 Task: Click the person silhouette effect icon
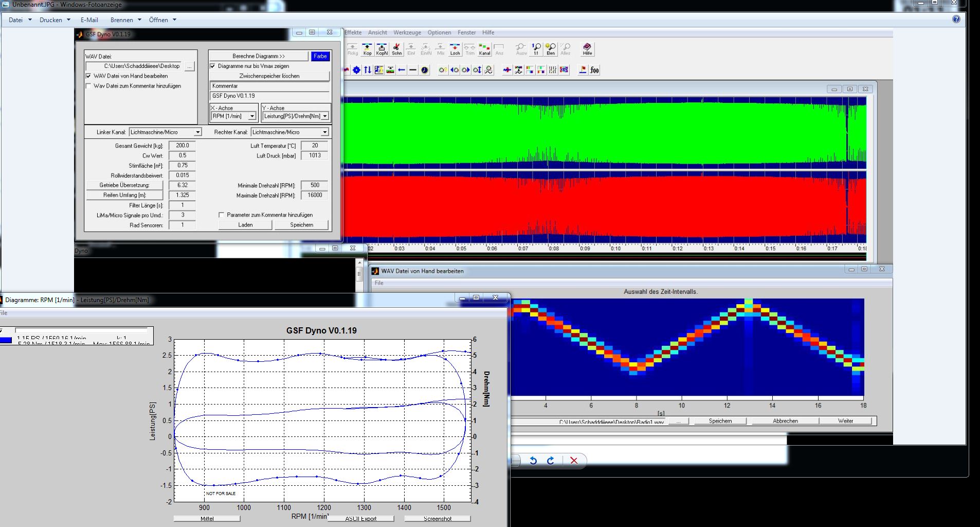(488, 70)
